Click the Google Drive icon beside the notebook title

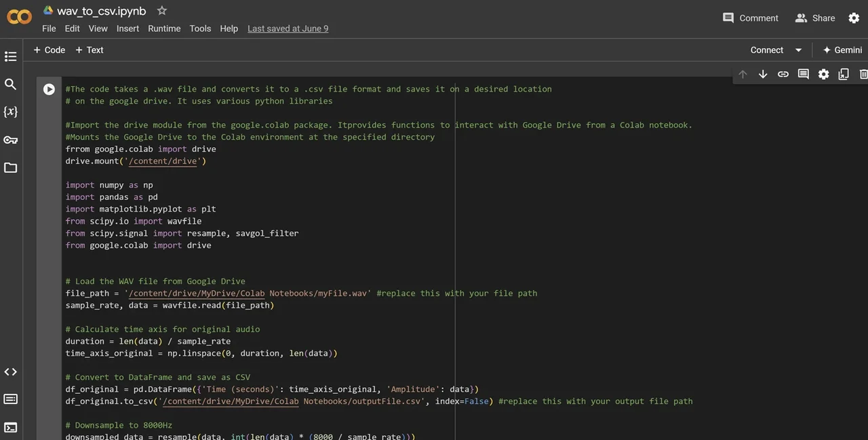click(x=48, y=10)
